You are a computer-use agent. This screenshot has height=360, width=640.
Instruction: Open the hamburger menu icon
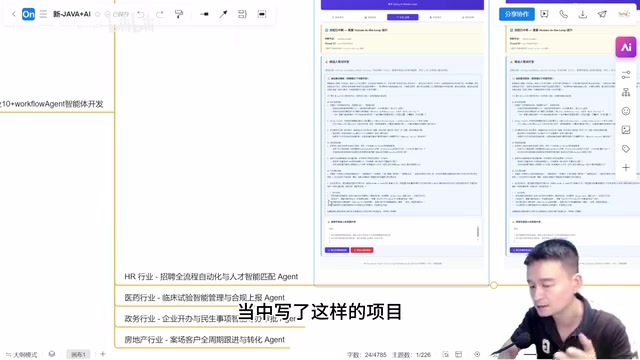[43, 14]
